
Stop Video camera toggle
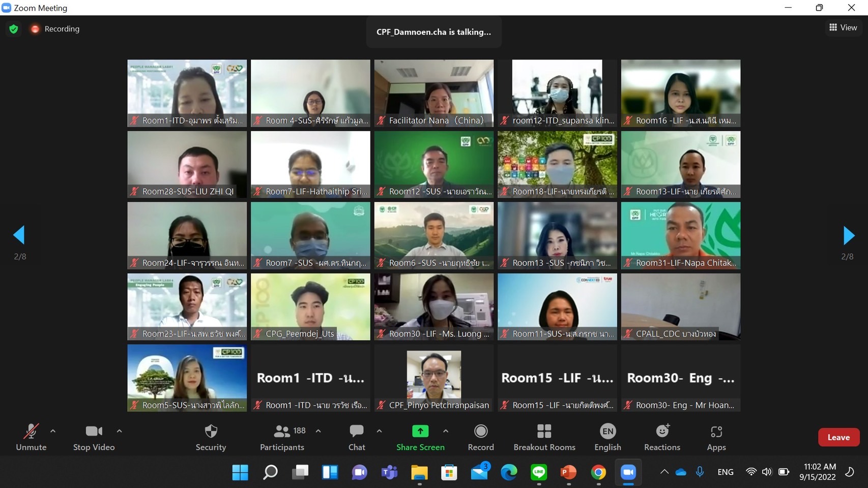(x=94, y=437)
